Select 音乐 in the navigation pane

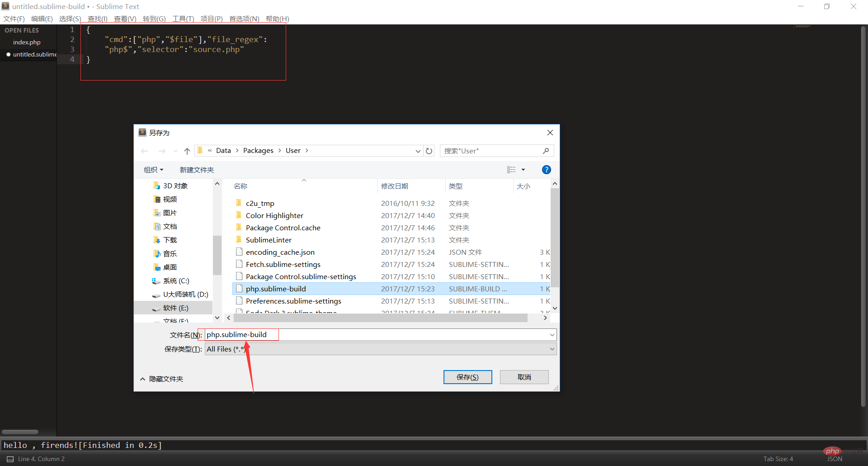pos(170,254)
